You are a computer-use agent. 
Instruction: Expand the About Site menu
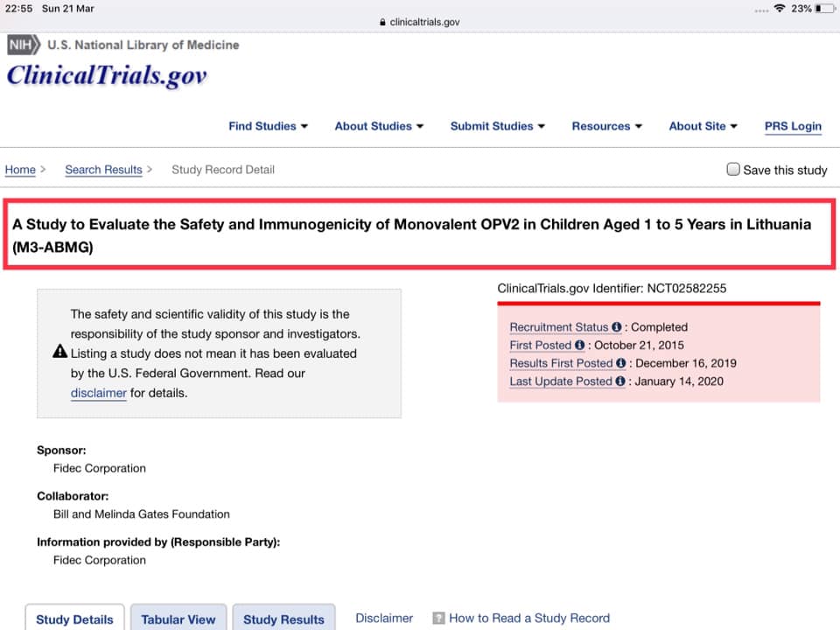coord(703,126)
